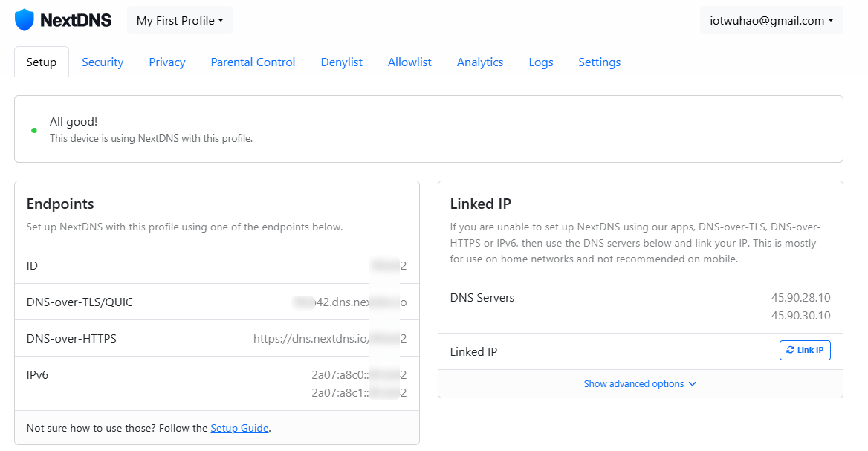Click the DNS-over-TLS/QUIC endpoint value
The height and width of the screenshot is (451, 868).
coord(349,302)
